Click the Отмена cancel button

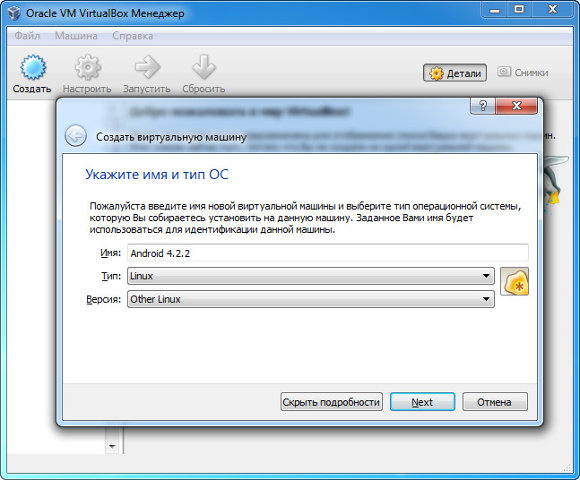pos(495,402)
